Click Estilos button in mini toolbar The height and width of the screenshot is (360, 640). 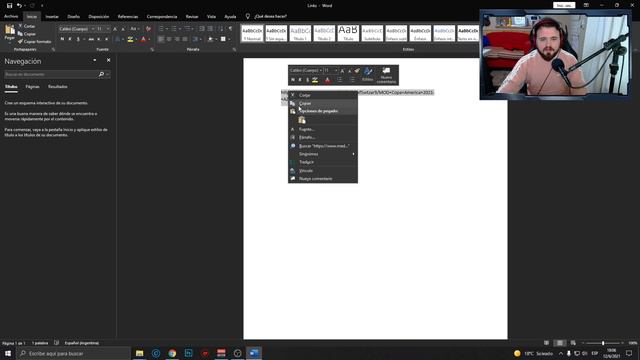(367, 75)
